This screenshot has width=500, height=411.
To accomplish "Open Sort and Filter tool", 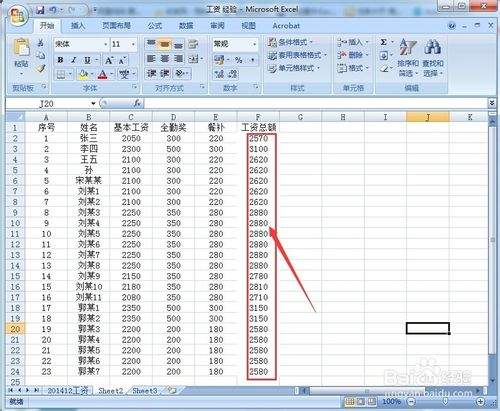I will point(408,57).
